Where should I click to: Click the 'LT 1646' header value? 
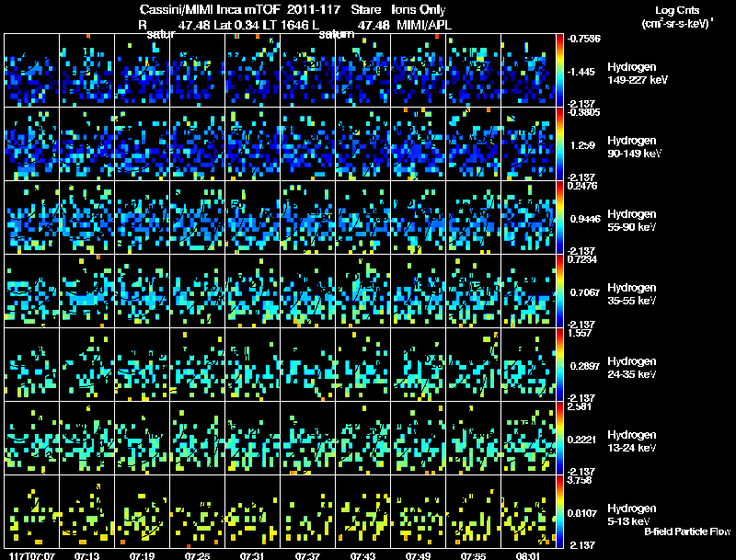pyautogui.click(x=285, y=25)
